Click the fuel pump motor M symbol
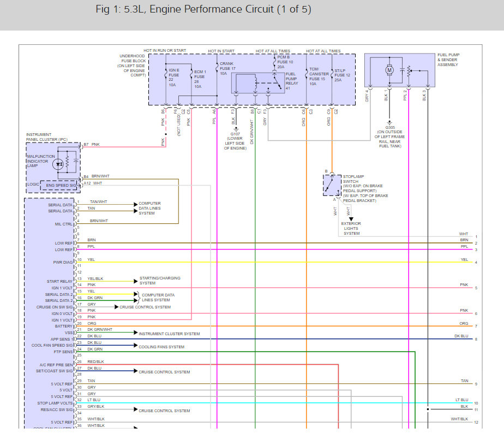The width and height of the screenshot is (504, 440). tap(389, 70)
